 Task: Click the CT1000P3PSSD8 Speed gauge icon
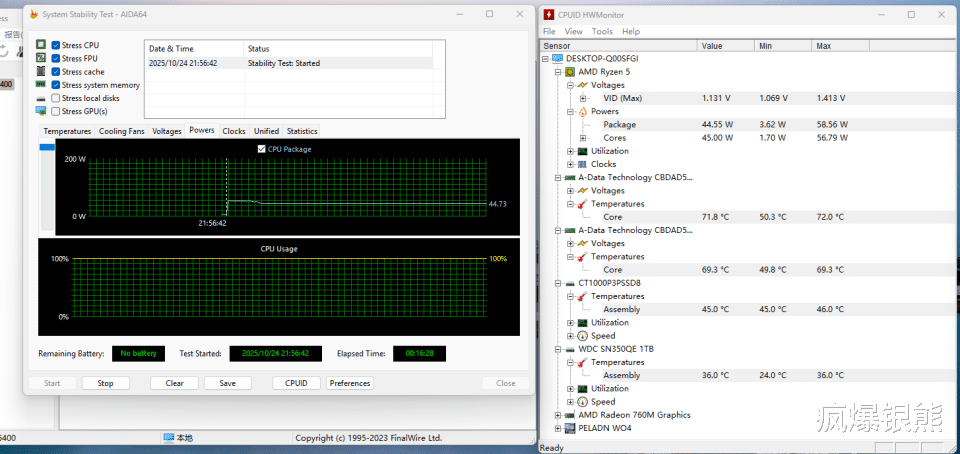[582, 336]
